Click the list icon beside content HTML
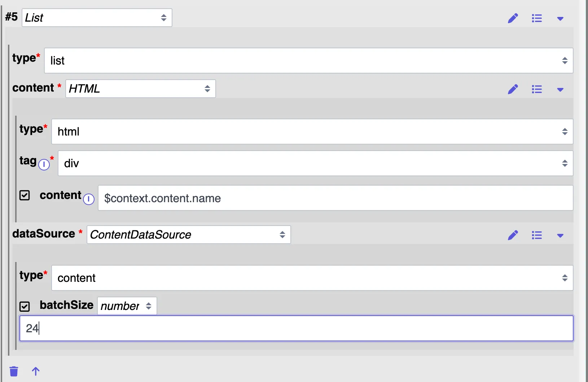588x382 pixels. 537,89
